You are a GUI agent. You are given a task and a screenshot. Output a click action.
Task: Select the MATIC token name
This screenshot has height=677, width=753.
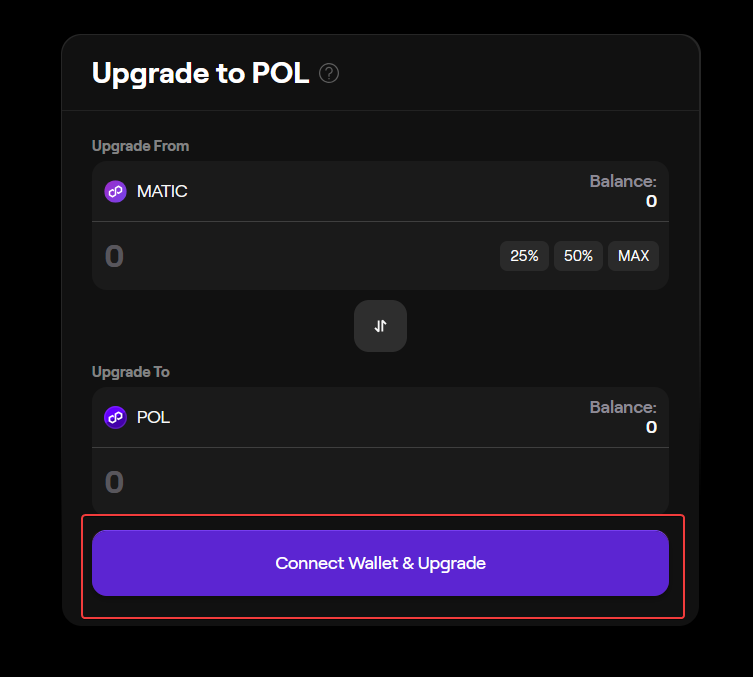[x=162, y=191]
